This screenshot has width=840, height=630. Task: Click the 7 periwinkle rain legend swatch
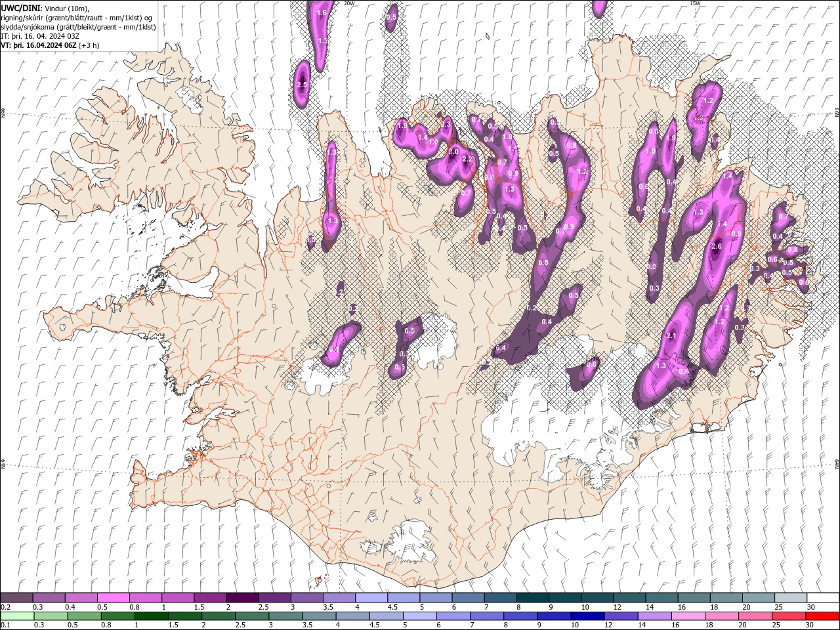486,616
